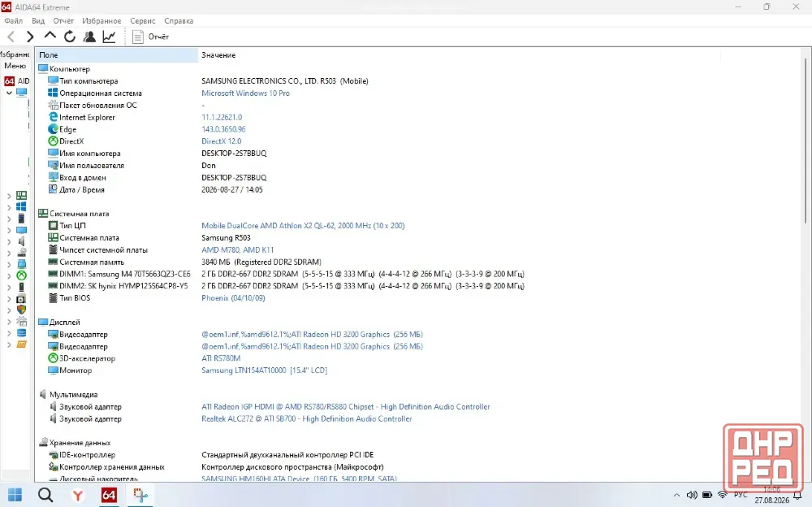This screenshot has height=507, width=812.
Task: Click the Edge icon in the field list
Action: click(x=53, y=129)
